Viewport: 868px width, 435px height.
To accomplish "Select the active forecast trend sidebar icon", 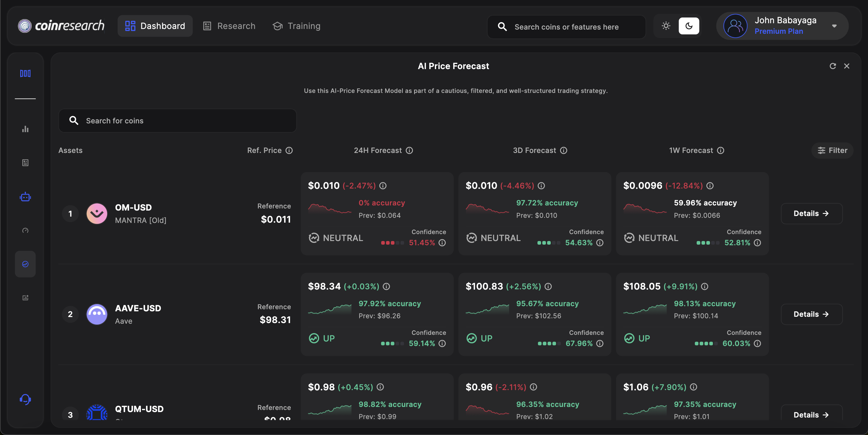I will (x=25, y=264).
